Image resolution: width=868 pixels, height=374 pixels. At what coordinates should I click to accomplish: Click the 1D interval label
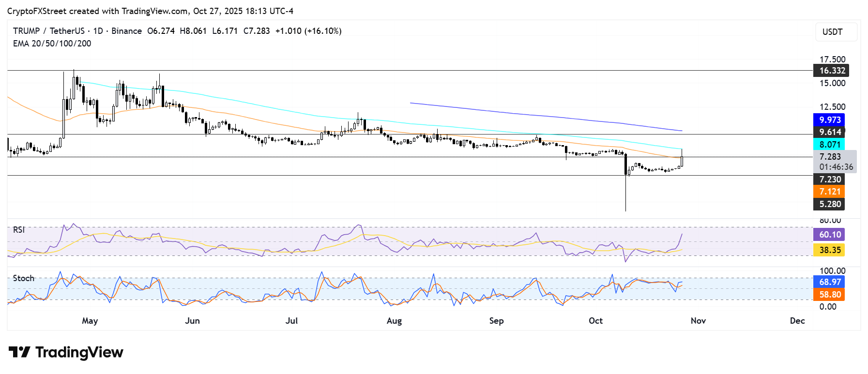coord(98,31)
